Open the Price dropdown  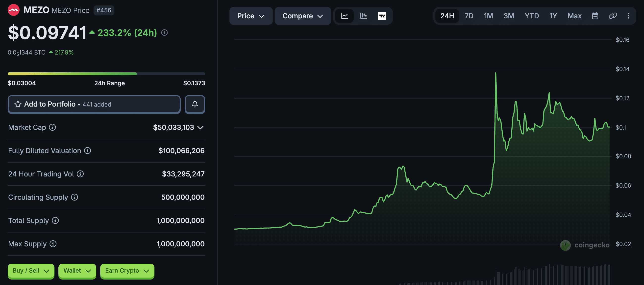click(251, 16)
